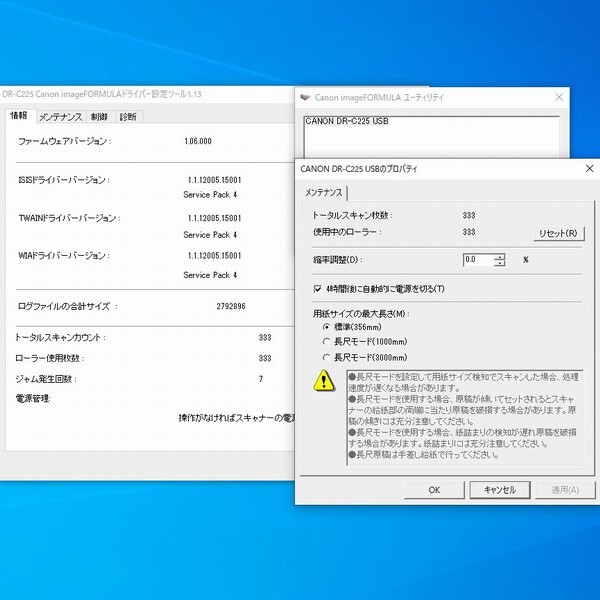The image size is (600, 600).
Task: Click the ジャム発生回数 label
Action: coord(46,379)
